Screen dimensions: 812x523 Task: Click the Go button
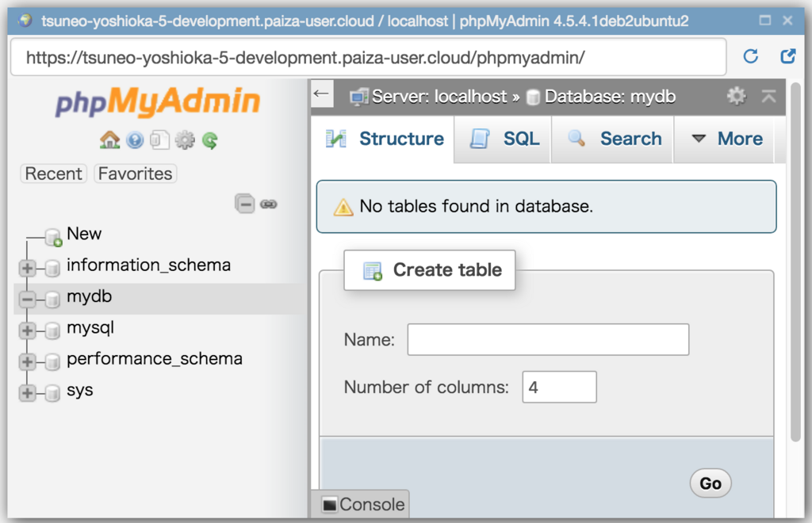tap(710, 483)
